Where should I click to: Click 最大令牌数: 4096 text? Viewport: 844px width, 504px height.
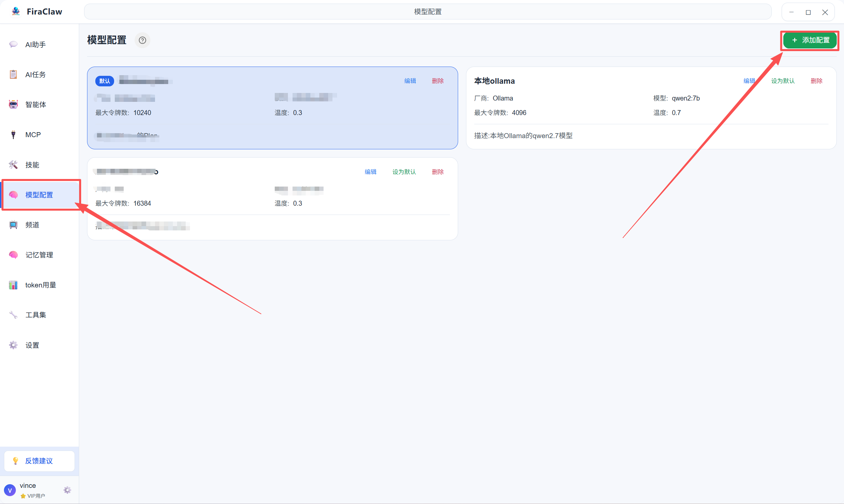tap(500, 113)
